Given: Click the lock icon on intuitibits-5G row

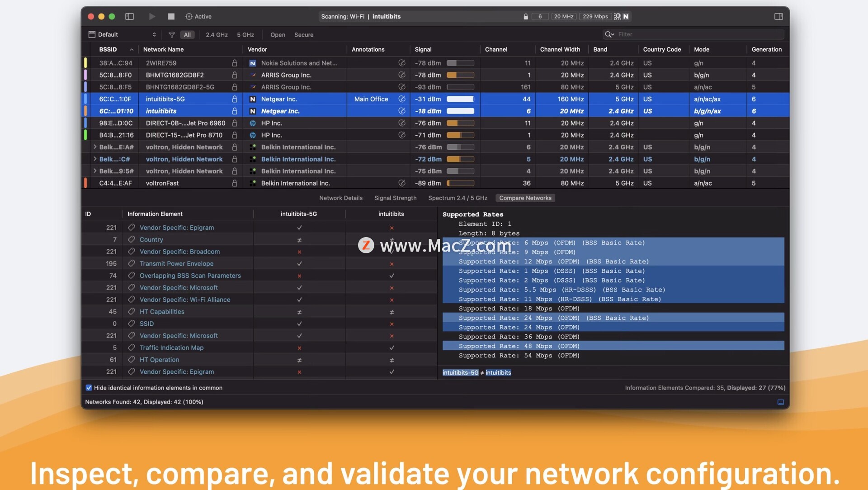Looking at the screenshot, I should [235, 99].
